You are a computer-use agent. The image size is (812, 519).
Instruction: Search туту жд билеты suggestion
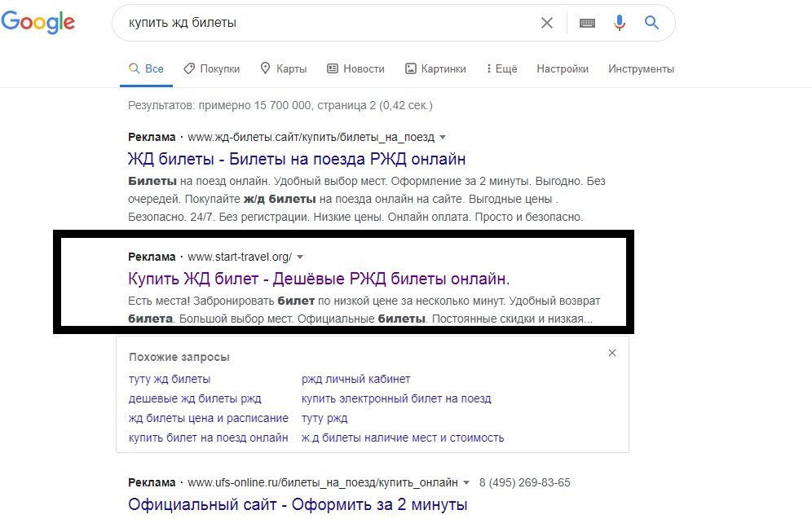[x=170, y=379]
